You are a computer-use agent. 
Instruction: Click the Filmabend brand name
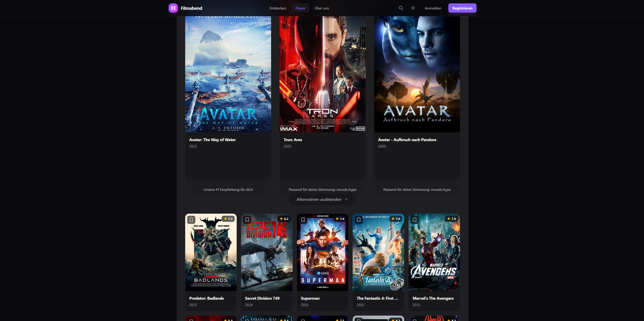tap(191, 8)
